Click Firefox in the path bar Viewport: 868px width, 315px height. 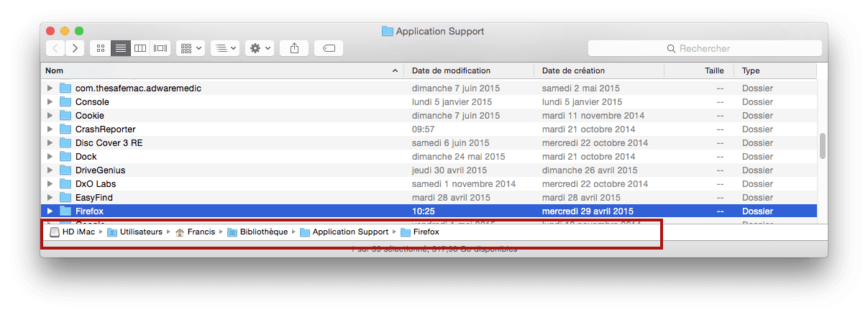(x=419, y=232)
